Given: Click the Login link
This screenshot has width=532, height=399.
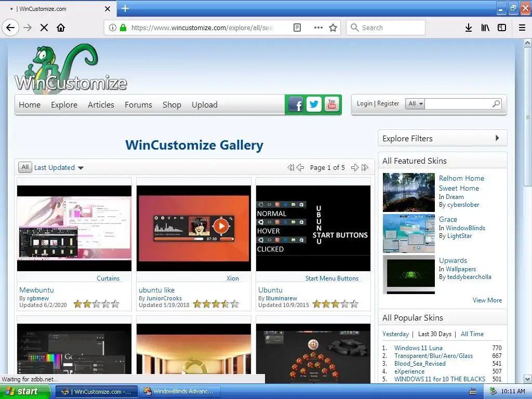Looking at the screenshot, I should [364, 103].
